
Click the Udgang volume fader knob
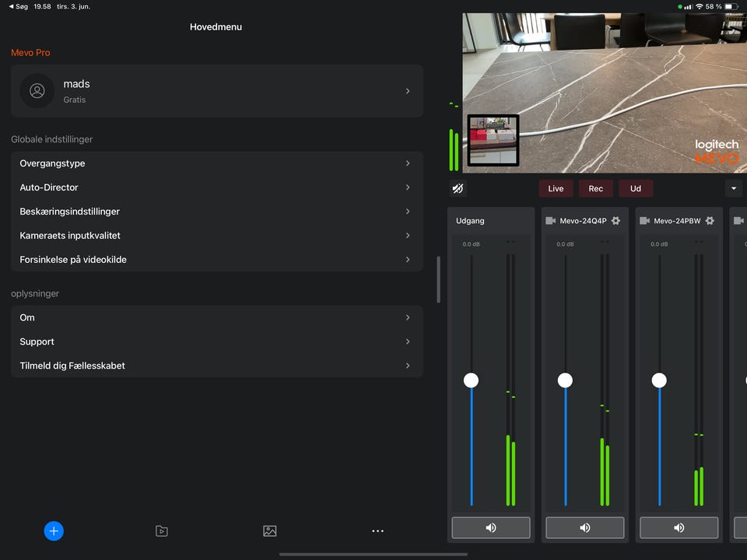coord(471,380)
